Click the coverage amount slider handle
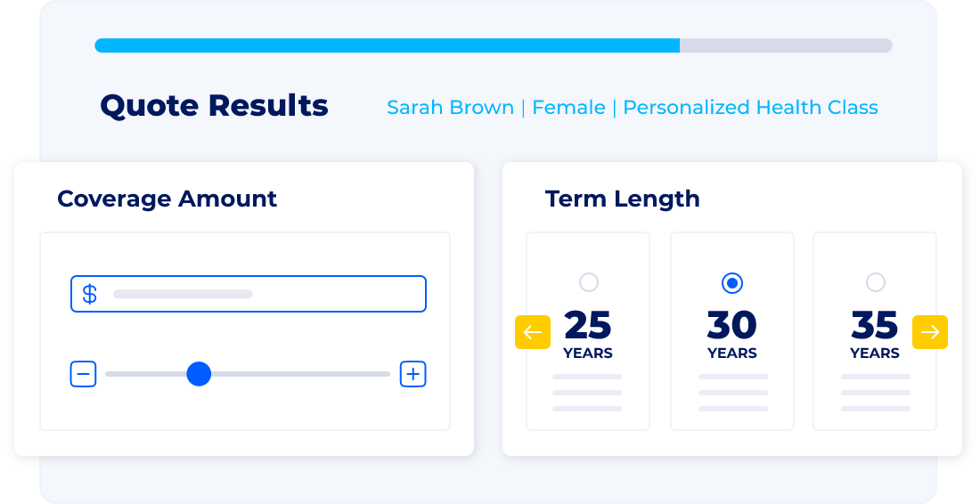The width and height of the screenshot is (980, 504). pos(199,374)
